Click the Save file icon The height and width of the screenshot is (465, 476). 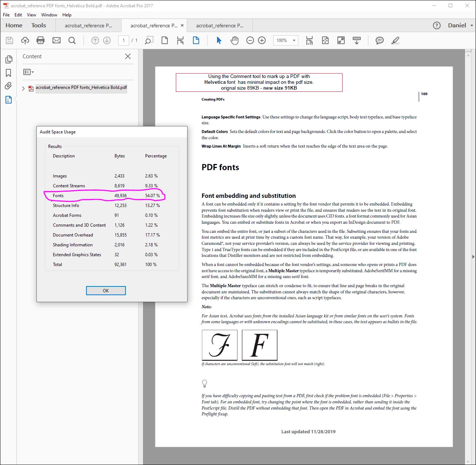(9, 40)
